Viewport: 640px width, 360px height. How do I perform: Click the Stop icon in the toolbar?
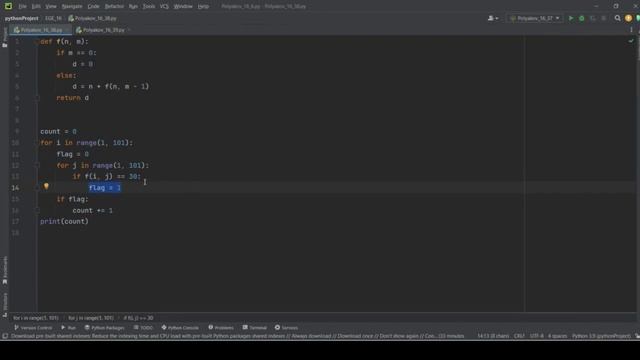604,18
